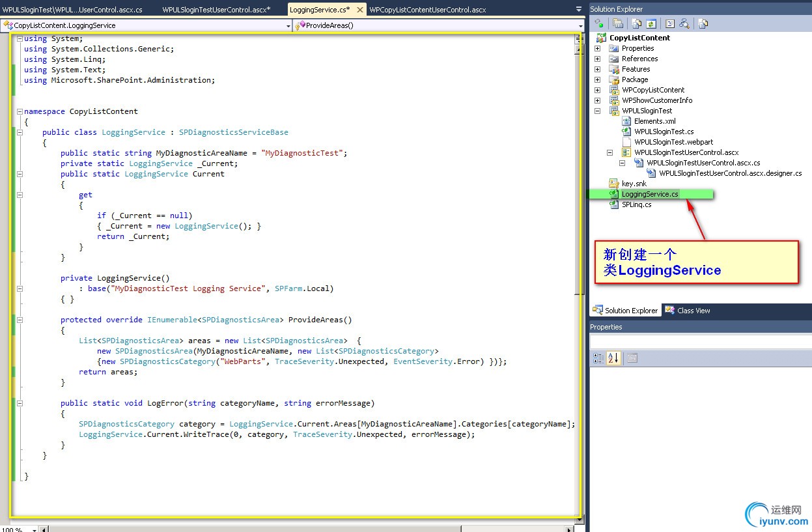The image size is (812, 532).
Task: Select LoggingService.cs in Solution Explorer
Action: [x=650, y=194]
